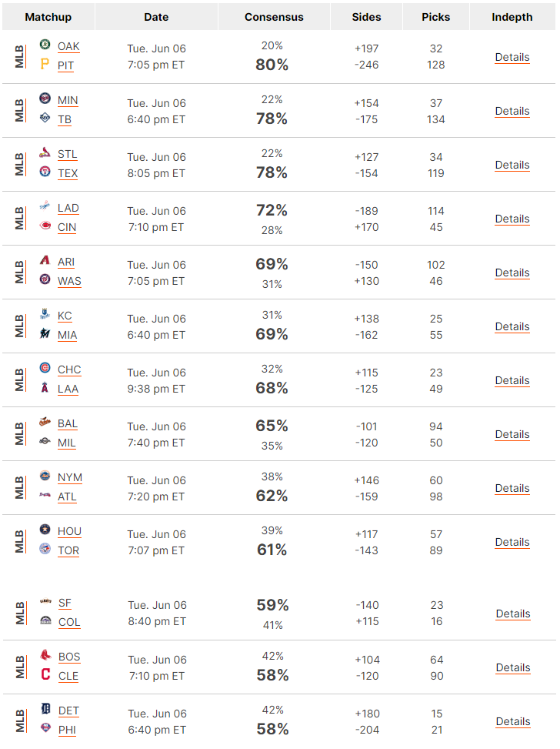The image size is (560, 749).
Task: Open the WAS team link
Action: (69, 281)
